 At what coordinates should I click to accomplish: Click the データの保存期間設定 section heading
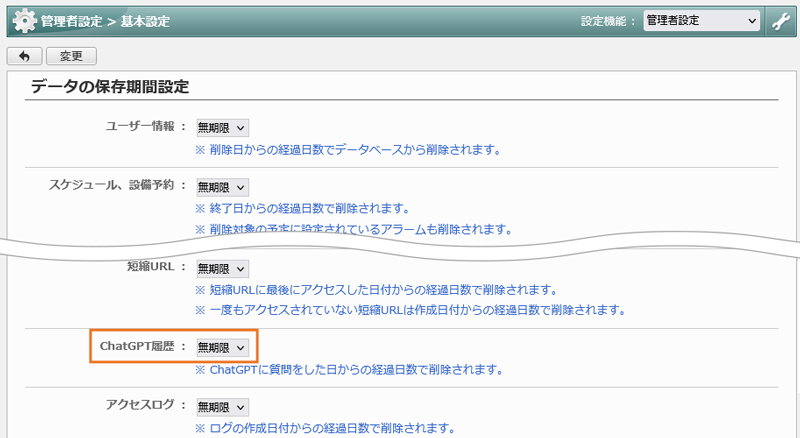point(110,86)
